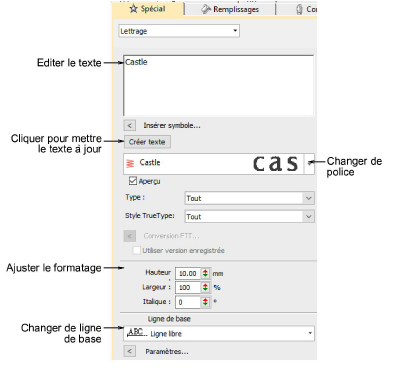Switch to the Spécial tab
The height and width of the screenshot is (374, 395).
tap(148, 9)
